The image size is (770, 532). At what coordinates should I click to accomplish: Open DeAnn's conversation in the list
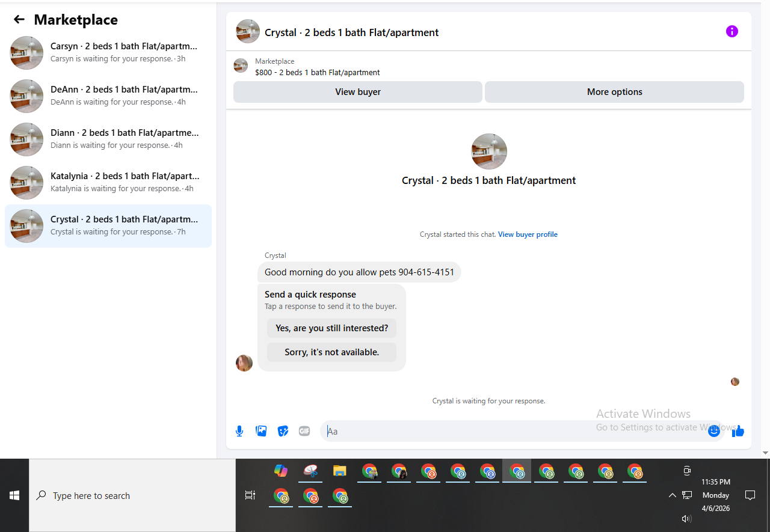(108, 96)
